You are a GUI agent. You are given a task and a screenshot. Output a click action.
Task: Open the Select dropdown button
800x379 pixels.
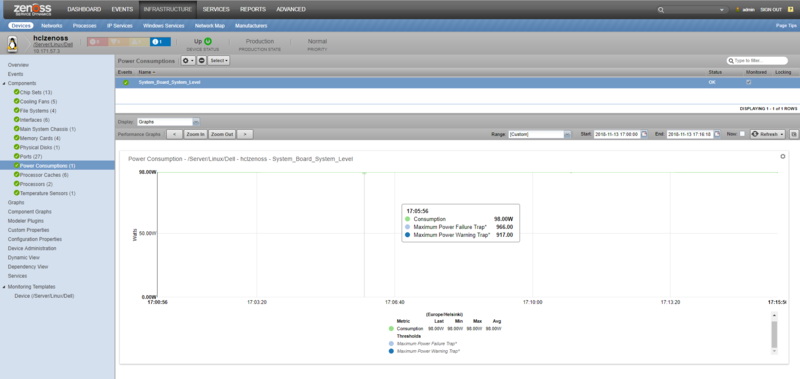click(x=219, y=61)
